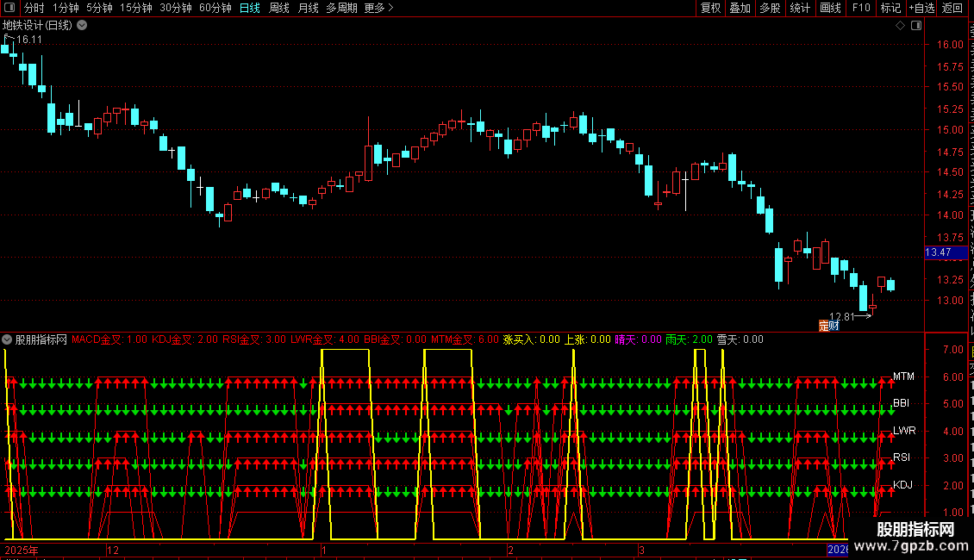Image resolution: width=974 pixels, height=560 pixels.
Task: Open 多股 multi-stock view
Action: (x=770, y=8)
